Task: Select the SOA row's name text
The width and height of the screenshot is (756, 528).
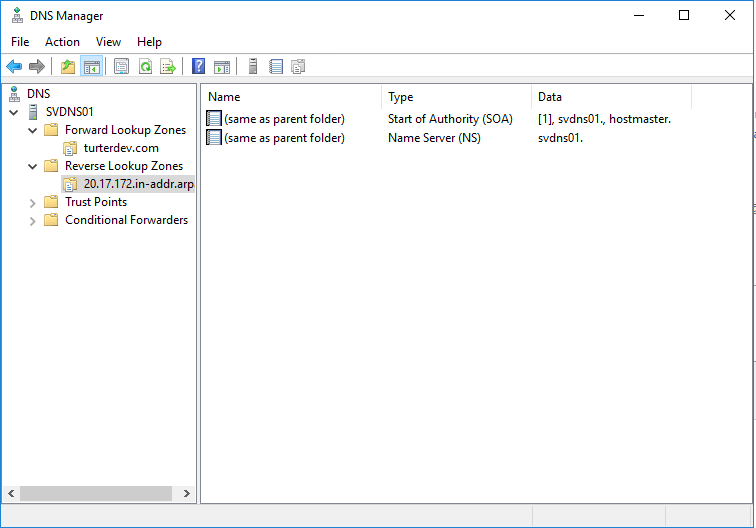Action: pyautogui.click(x=284, y=119)
